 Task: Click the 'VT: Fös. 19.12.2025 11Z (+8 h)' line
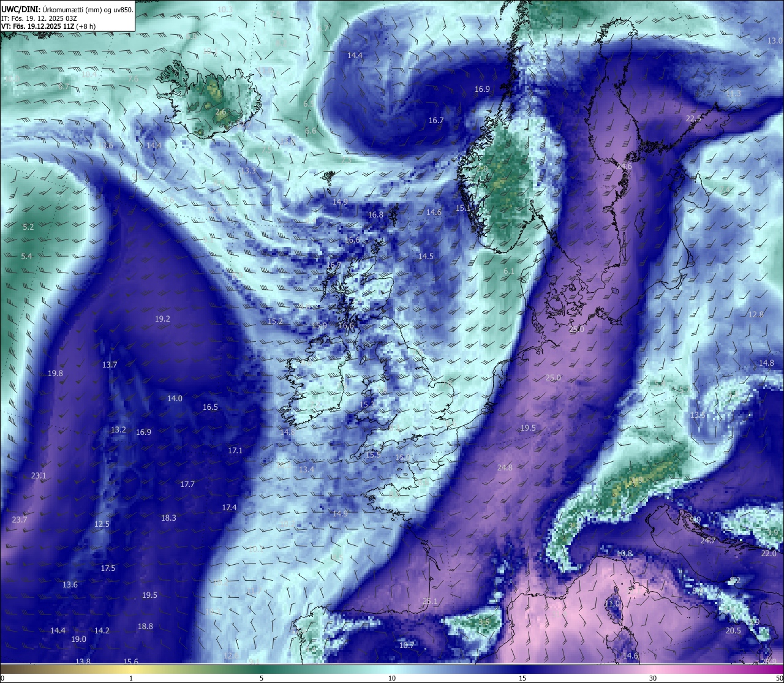tap(48, 26)
